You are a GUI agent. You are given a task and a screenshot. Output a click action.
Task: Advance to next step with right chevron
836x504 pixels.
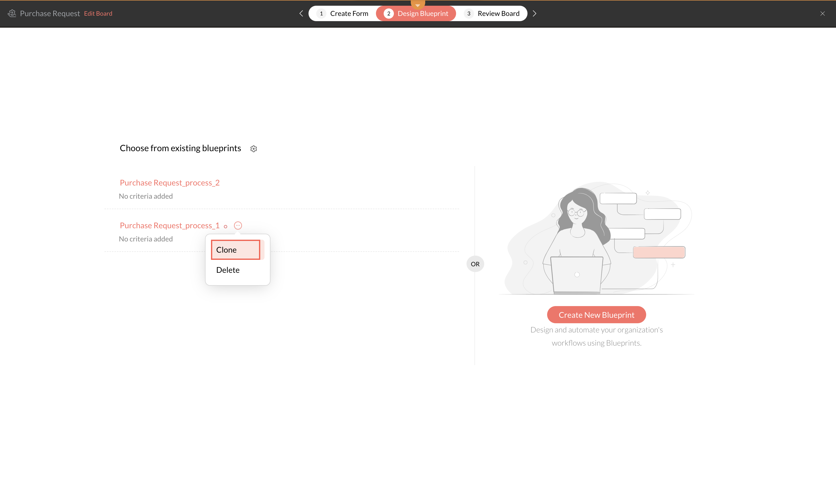point(534,14)
